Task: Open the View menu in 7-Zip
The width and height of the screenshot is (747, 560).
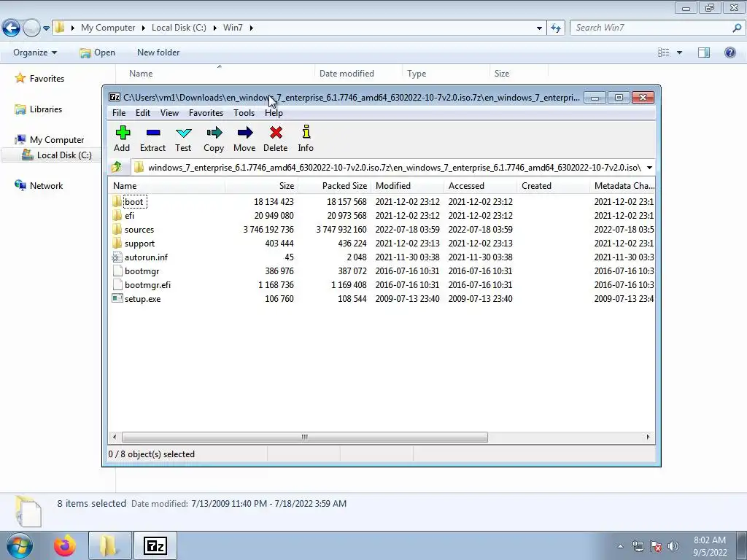Action: pos(169,113)
